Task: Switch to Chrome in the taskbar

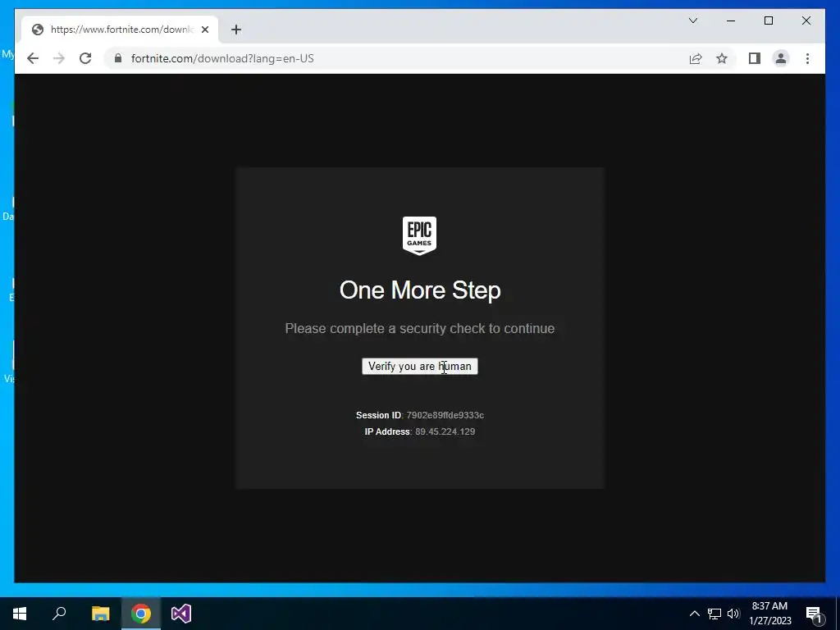Action: (x=141, y=614)
